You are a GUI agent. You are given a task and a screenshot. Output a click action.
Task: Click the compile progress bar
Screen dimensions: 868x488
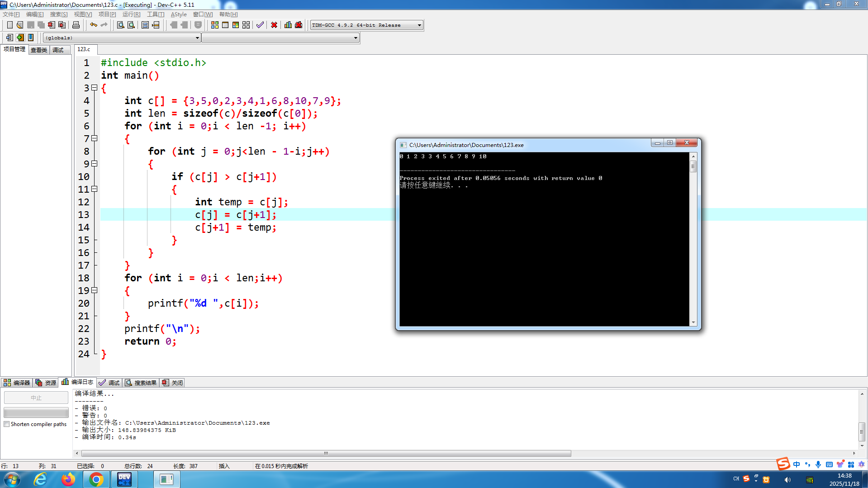point(36,412)
